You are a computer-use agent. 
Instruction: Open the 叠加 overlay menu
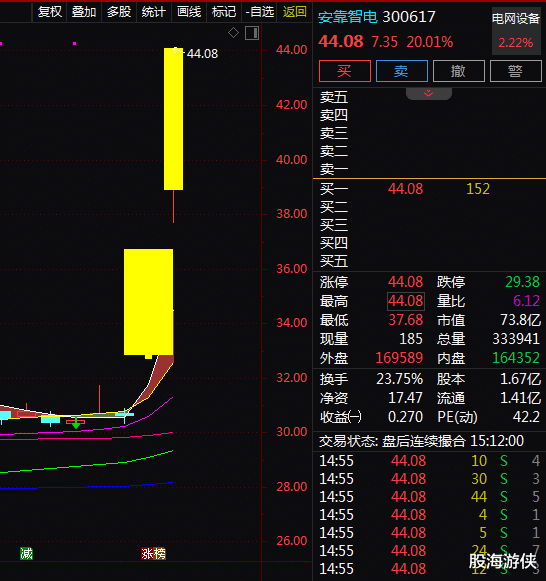coord(84,12)
